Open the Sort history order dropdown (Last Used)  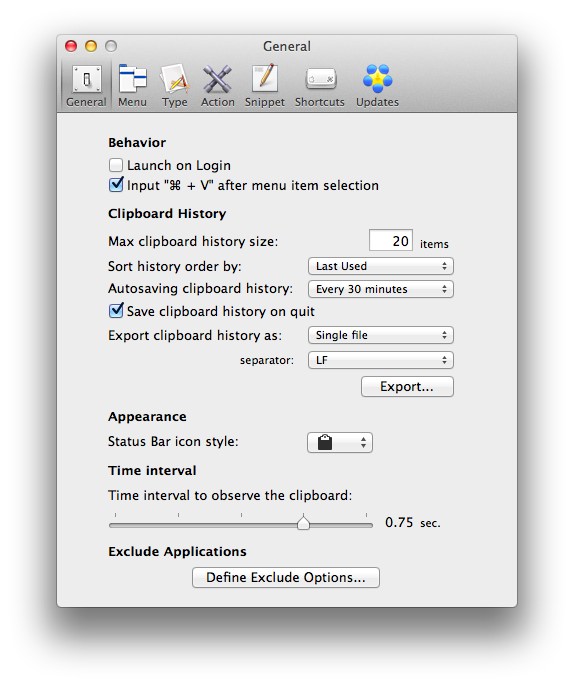pyautogui.click(x=381, y=266)
